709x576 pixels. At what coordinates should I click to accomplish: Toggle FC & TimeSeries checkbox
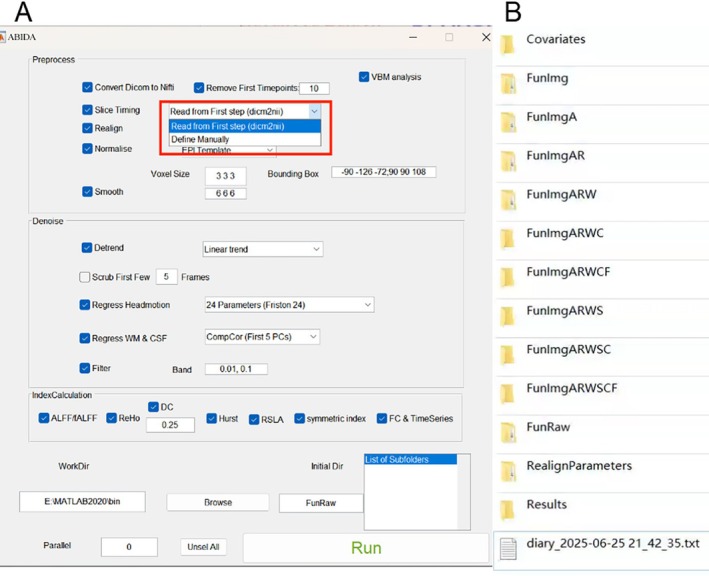[382, 419]
